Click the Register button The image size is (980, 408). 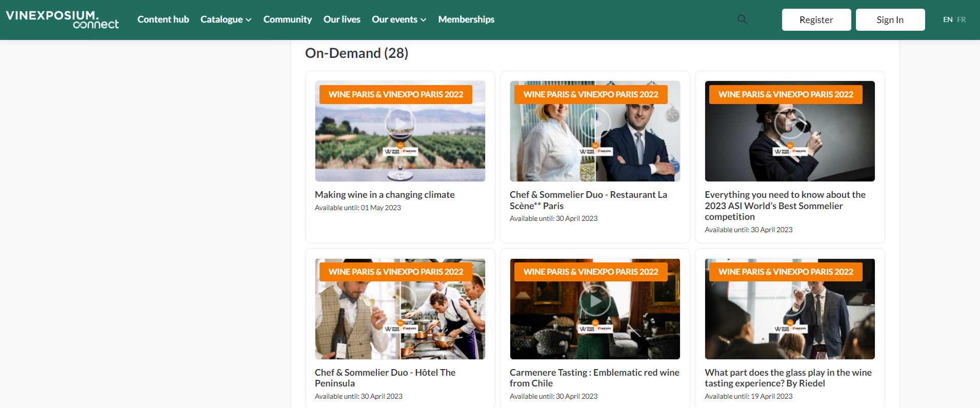tap(816, 19)
